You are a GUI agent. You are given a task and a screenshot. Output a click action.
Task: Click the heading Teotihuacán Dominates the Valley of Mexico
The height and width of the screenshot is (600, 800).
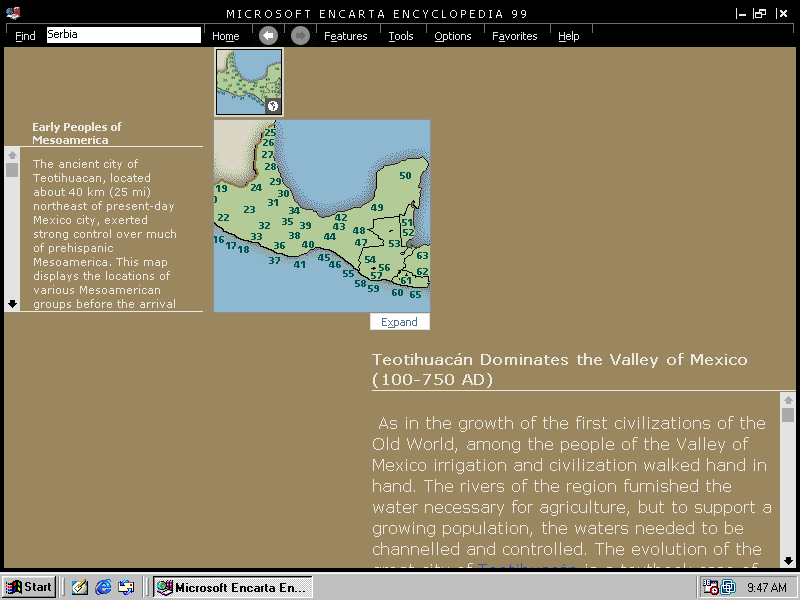[x=560, y=369]
